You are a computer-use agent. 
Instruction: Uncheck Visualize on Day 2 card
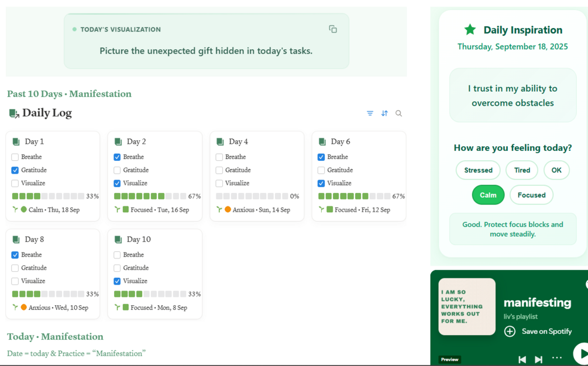[117, 183]
